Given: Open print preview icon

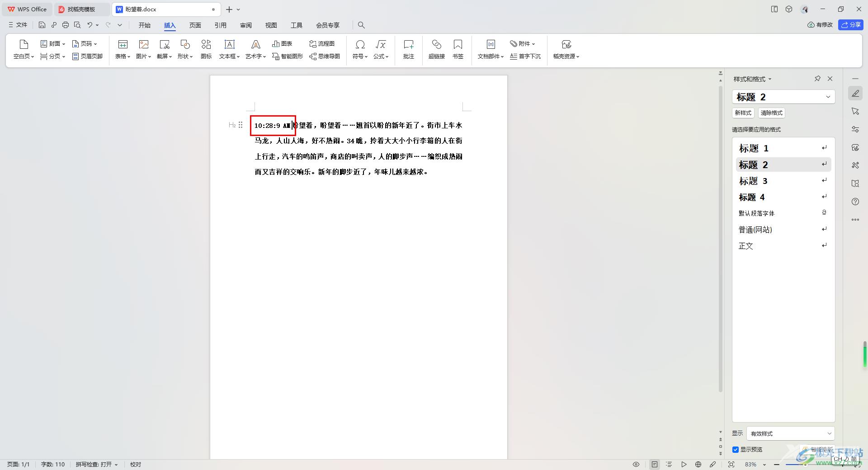Looking at the screenshot, I should point(77,25).
